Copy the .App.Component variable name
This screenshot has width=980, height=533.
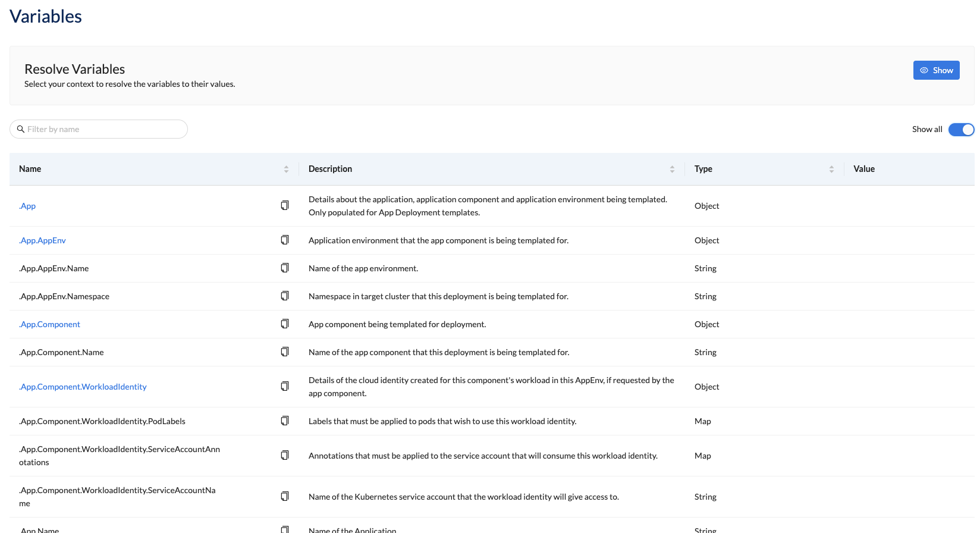(285, 324)
